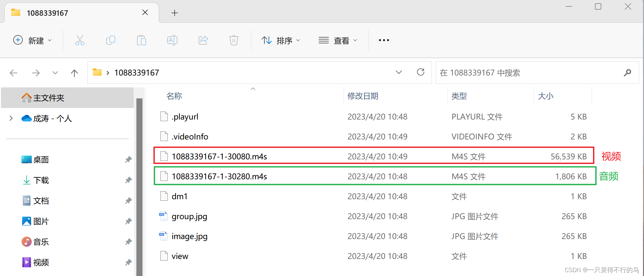Click the 文档 pin icon
Viewport: 644px width, 276px height.
(x=128, y=200)
